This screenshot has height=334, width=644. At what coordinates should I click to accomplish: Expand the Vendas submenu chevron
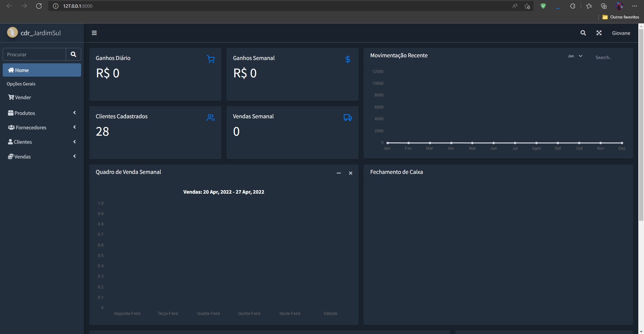[x=74, y=156]
